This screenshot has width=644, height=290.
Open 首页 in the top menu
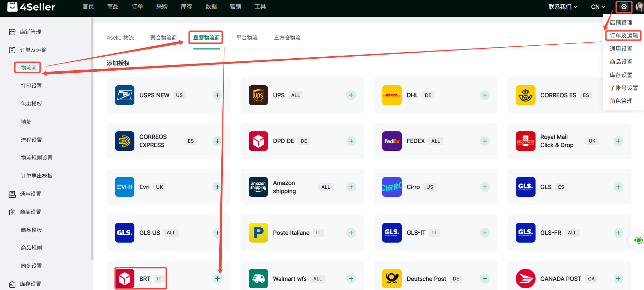pyautogui.click(x=88, y=6)
